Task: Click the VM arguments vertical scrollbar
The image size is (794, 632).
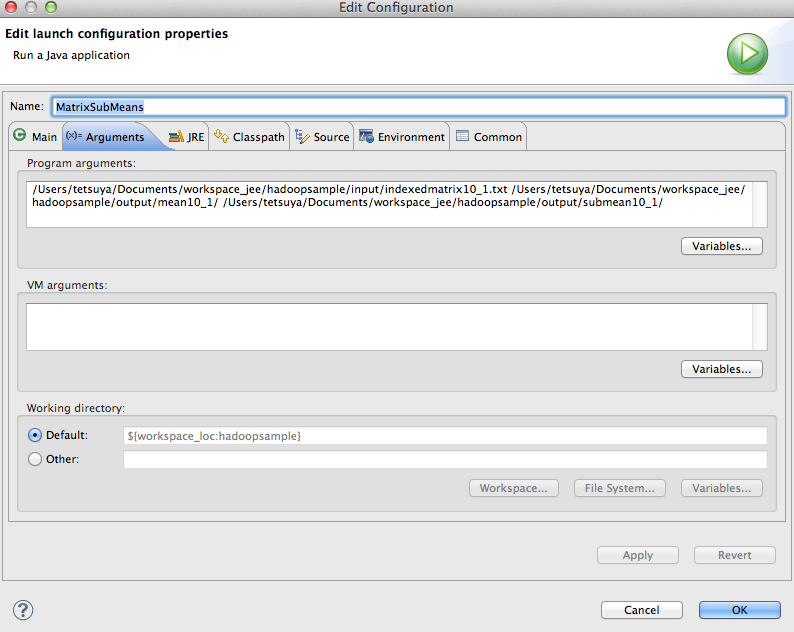Action: click(760, 327)
